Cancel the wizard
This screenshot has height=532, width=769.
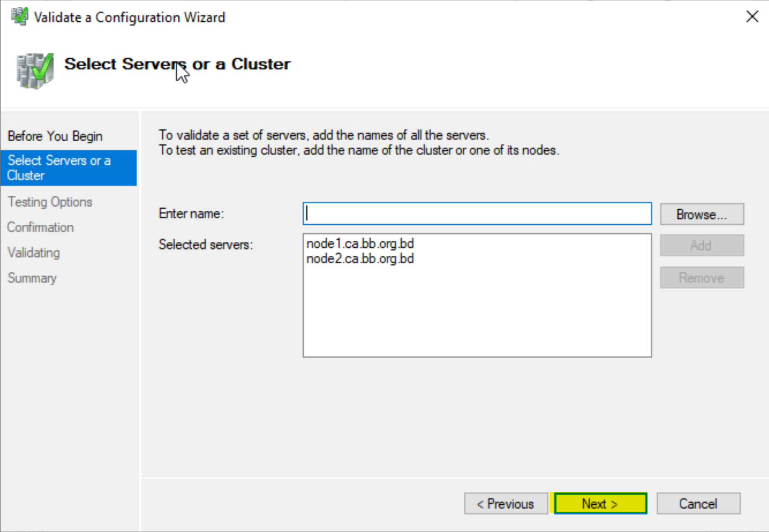pyautogui.click(x=698, y=503)
